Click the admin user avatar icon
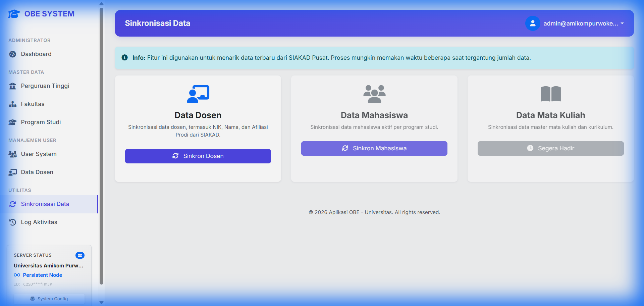This screenshot has width=644, height=306. (532, 23)
